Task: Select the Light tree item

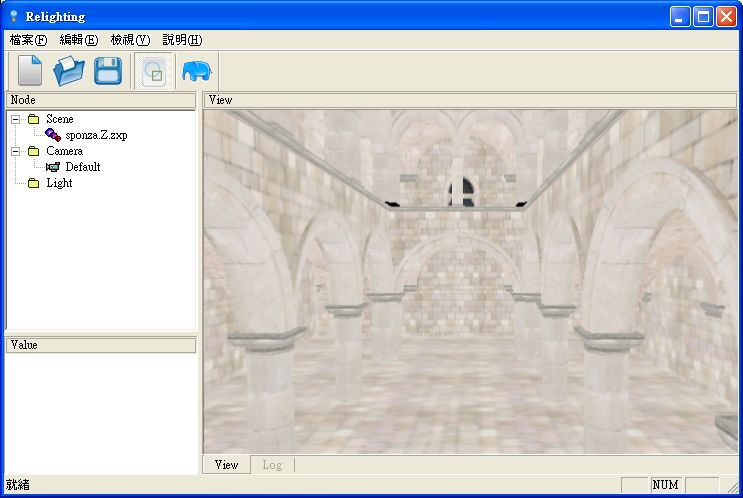Action: click(x=59, y=183)
